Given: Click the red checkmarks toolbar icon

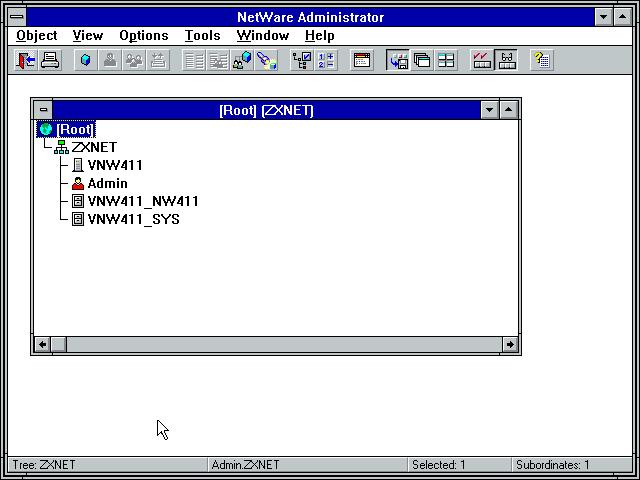Looking at the screenshot, I should [482, 60].
